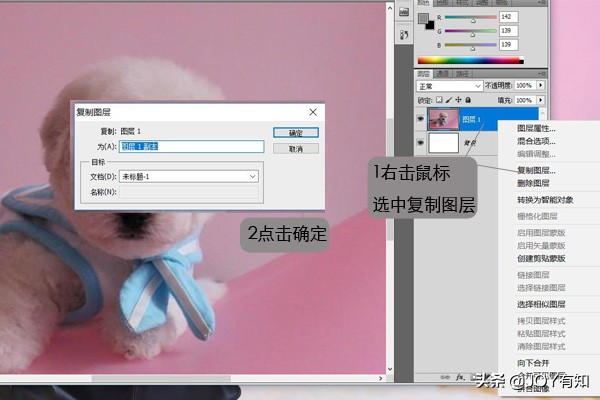Click black background color swatch
Image resolution: width=600 pixels, height=400 pixels.
coord(431,26)
